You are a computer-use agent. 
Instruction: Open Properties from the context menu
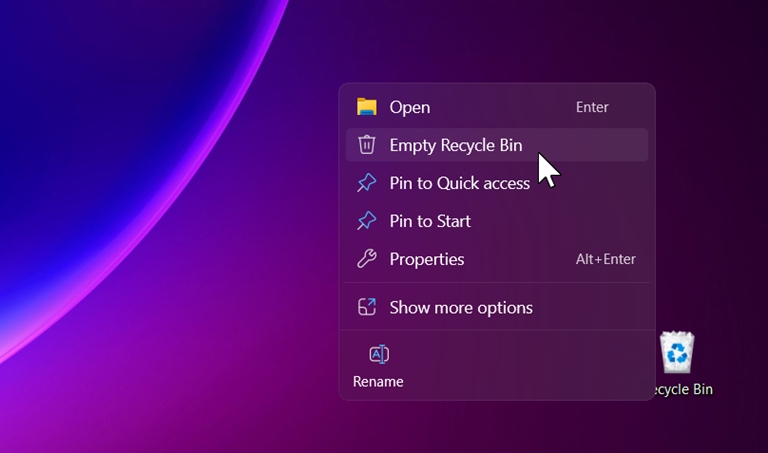click(427, 259)
